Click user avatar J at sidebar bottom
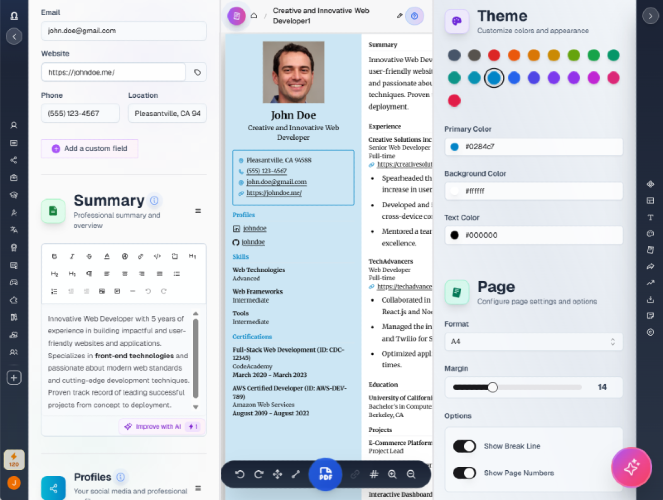The height and width of the screenshot is (500, 663). pos(14,483)
